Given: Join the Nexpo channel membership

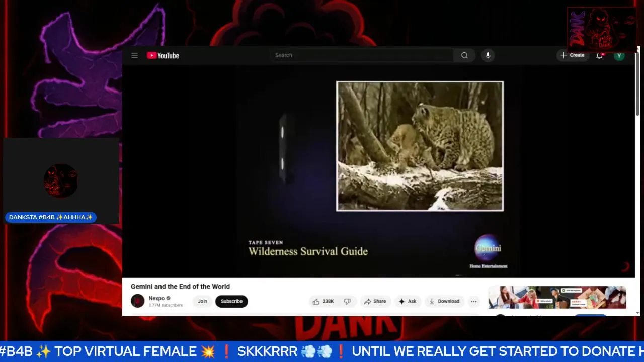Looking at the screenshot, I should pyautogui.click(x=202, y=301).
